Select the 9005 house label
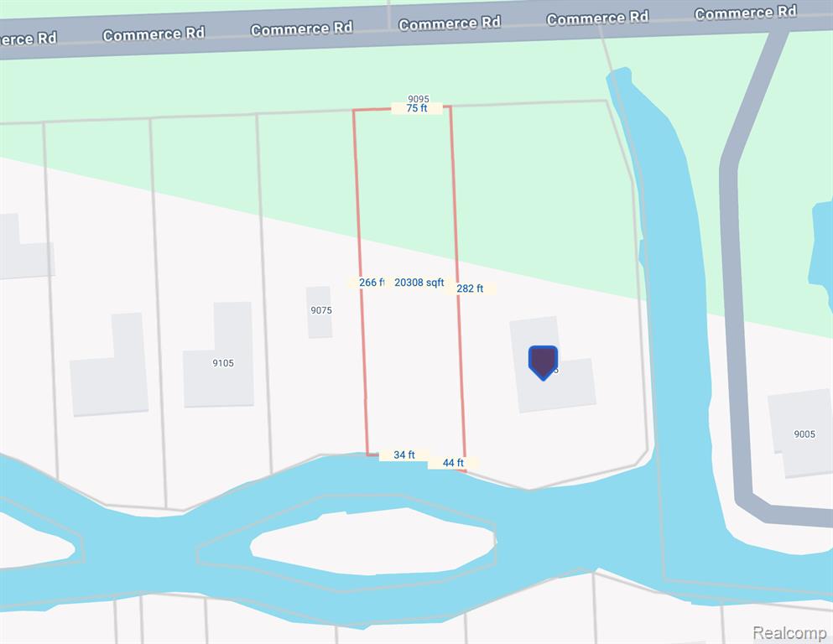 (x=804, y=434)
